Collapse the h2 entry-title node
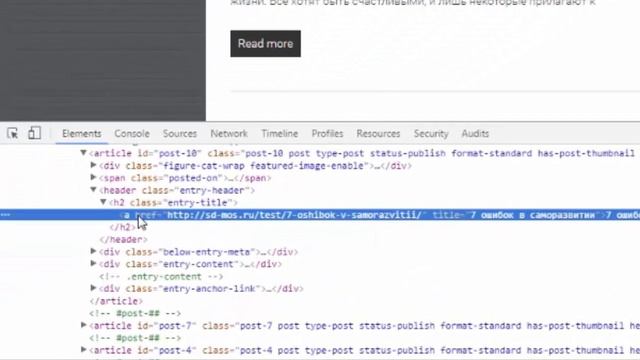Image resolution: width=640 pixels, height=360 pixels. 103,202
